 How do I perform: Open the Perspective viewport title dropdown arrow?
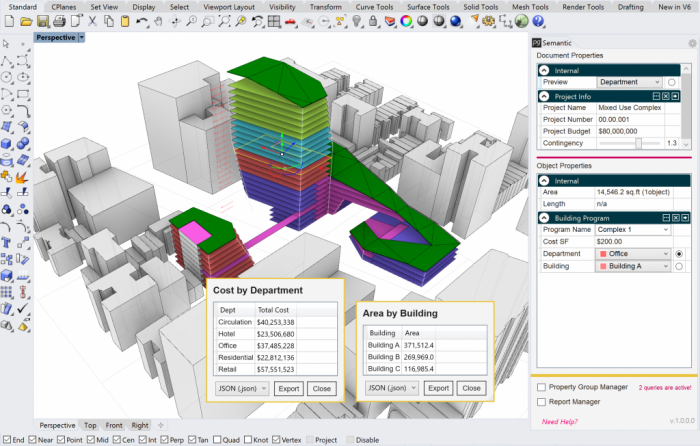point(82,38)
